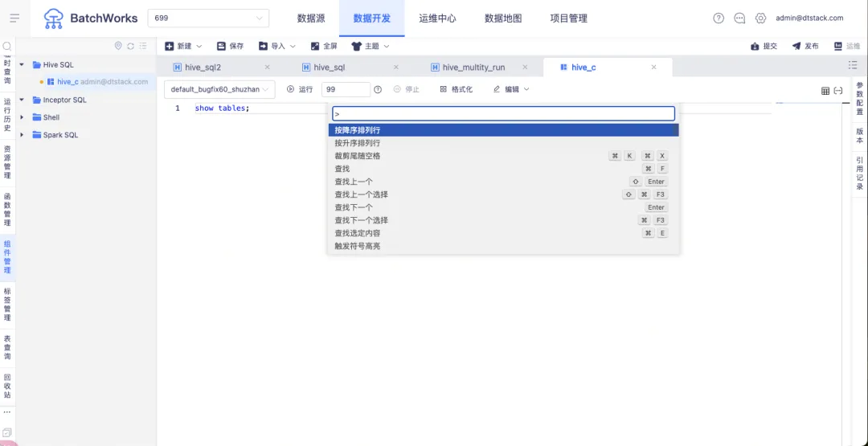Select 查找上一个选择 command

[x=503, y=194]
